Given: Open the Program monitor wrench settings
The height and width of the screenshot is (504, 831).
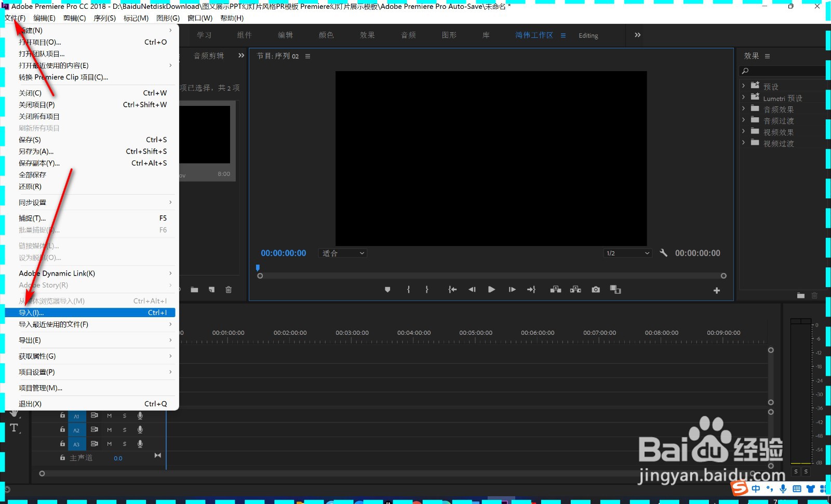Looking at the screenshot, I should pos(663,253).
